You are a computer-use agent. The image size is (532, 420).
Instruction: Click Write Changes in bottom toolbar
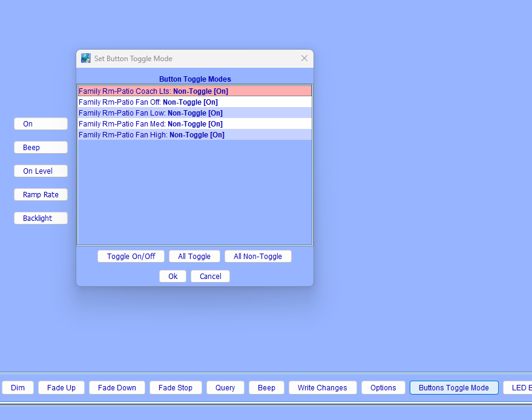point(322,388)
